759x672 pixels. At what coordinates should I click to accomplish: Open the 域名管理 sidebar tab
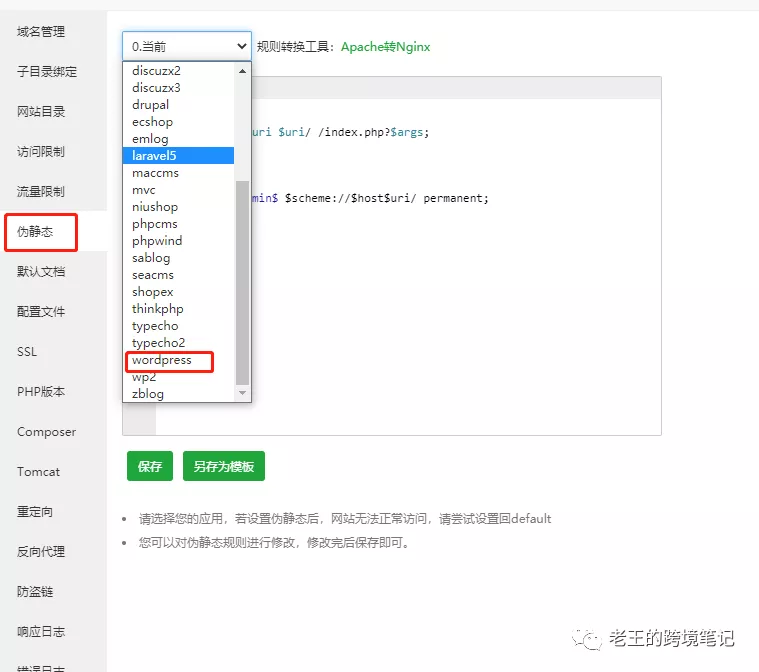(41, 32)
